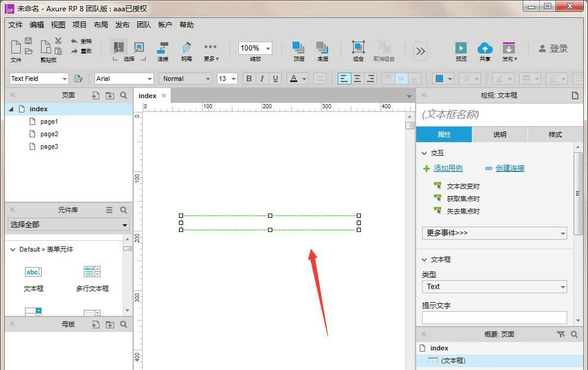Search pages with magnifier icon
588x370 pixels.
(x=124, y=96)
